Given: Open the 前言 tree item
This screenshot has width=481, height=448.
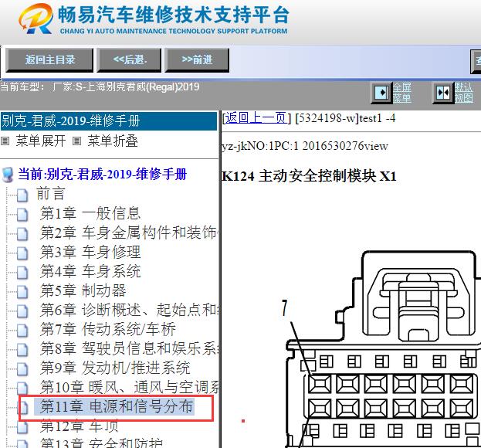Looking at the screenshot, I should 50,194.
